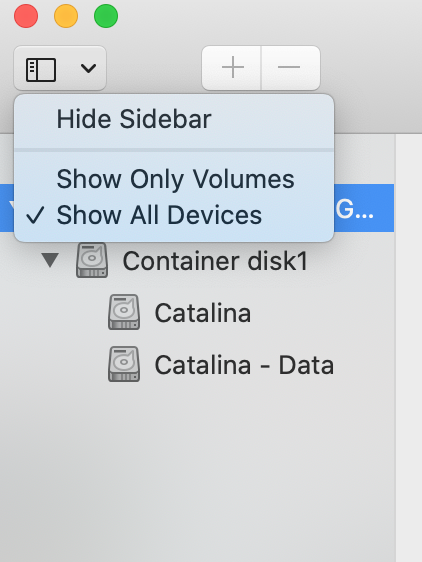The image size is (422, 562).
Task: Collapse the Container disk1 disclosure triangle
Action: [x=50, y=260]
